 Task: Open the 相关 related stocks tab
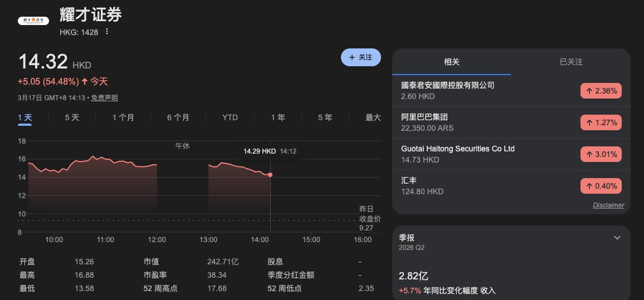click(x=451, y=62)
